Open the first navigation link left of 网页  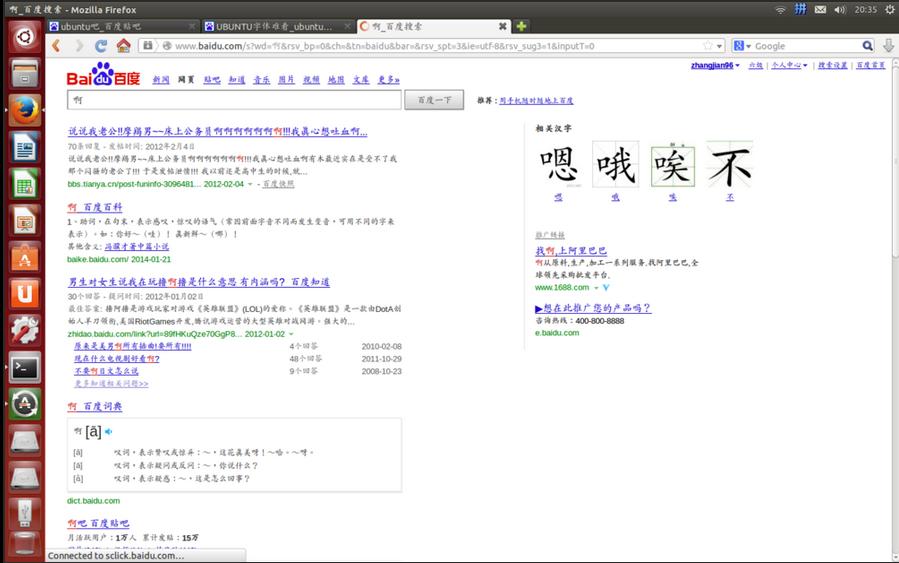pos(161,80)
